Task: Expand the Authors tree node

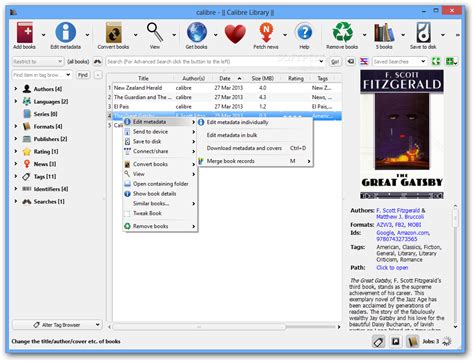Action: click(x=16, y=89)
